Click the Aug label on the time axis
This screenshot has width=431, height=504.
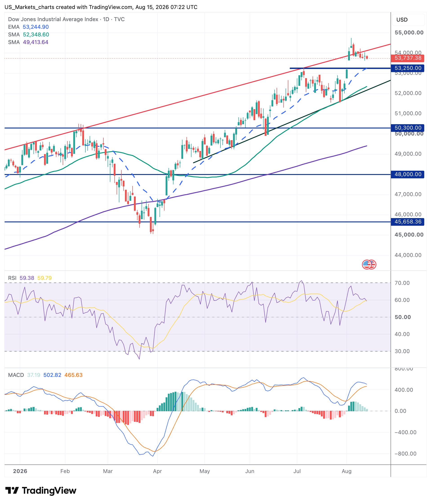point(347,471)
